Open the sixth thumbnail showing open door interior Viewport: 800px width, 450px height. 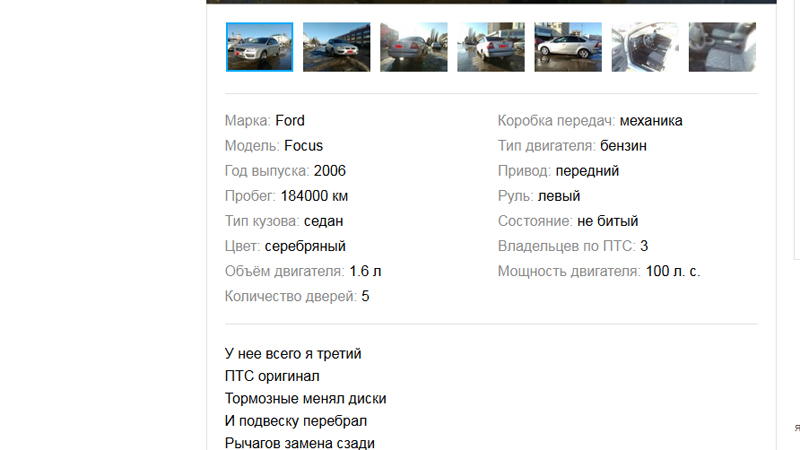tap(645, 47)
